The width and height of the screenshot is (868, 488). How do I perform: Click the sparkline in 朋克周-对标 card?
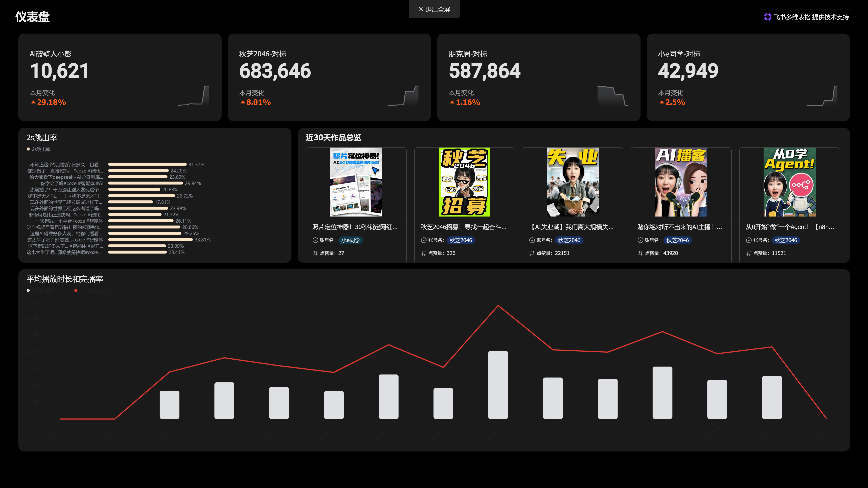click(x=613, y=96)
